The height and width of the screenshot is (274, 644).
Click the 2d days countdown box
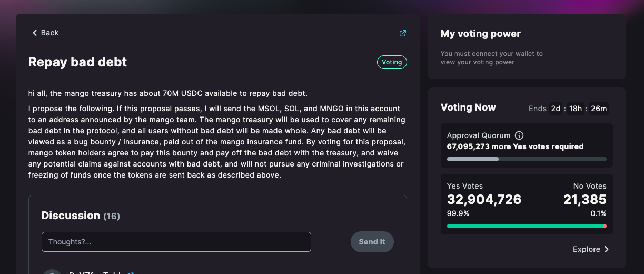coord(556,109)
